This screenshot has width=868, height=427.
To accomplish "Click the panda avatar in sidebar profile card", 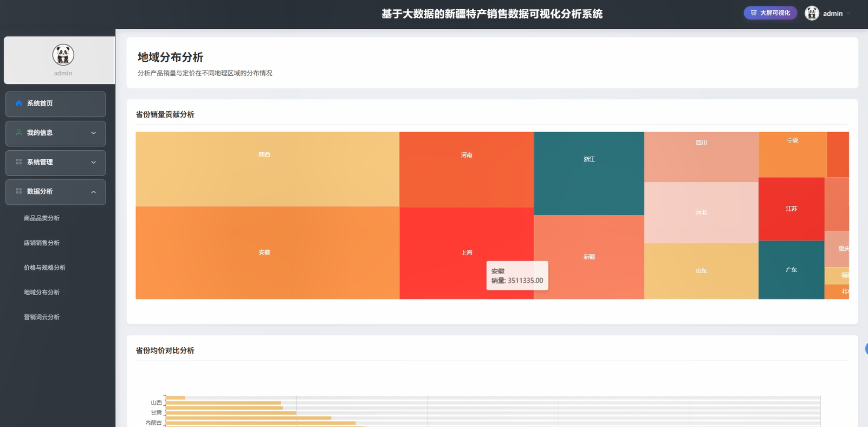I will [63, 55].
